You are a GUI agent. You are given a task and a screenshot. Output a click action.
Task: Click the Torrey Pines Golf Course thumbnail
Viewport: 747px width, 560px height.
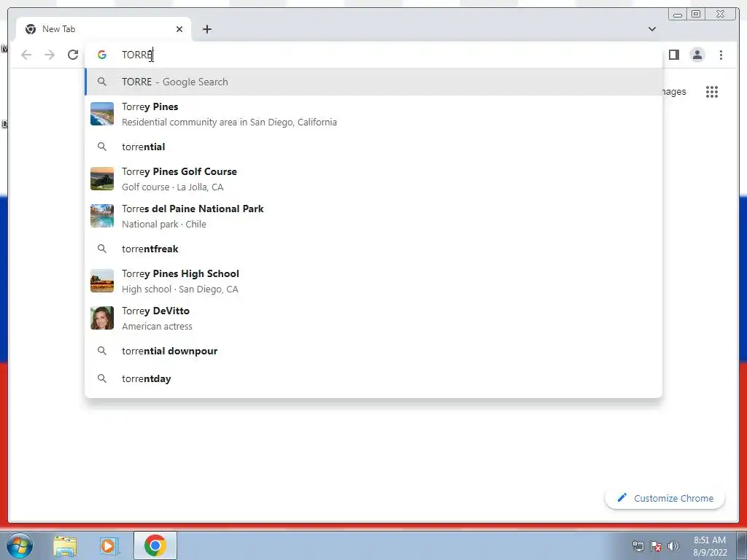point(102,179)
